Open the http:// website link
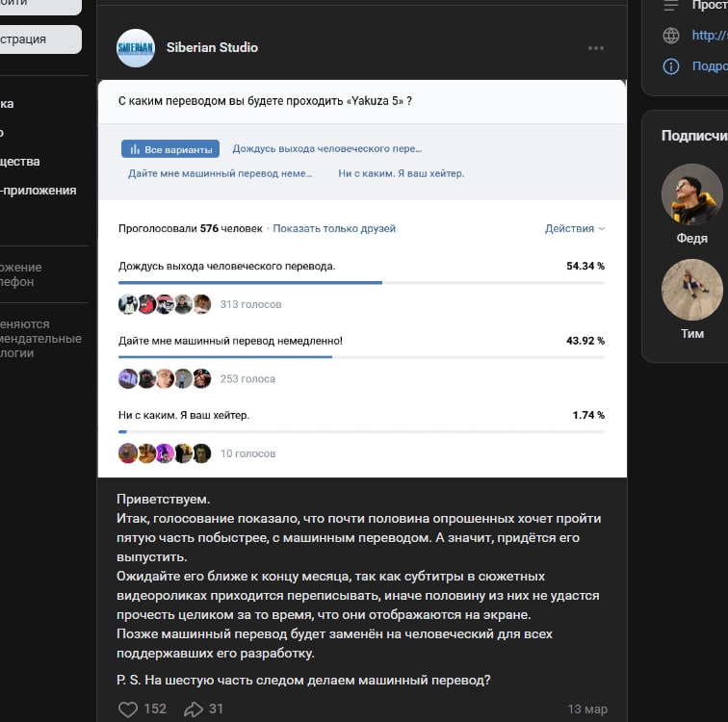The image size is (728, 722). tap(710, 36)
